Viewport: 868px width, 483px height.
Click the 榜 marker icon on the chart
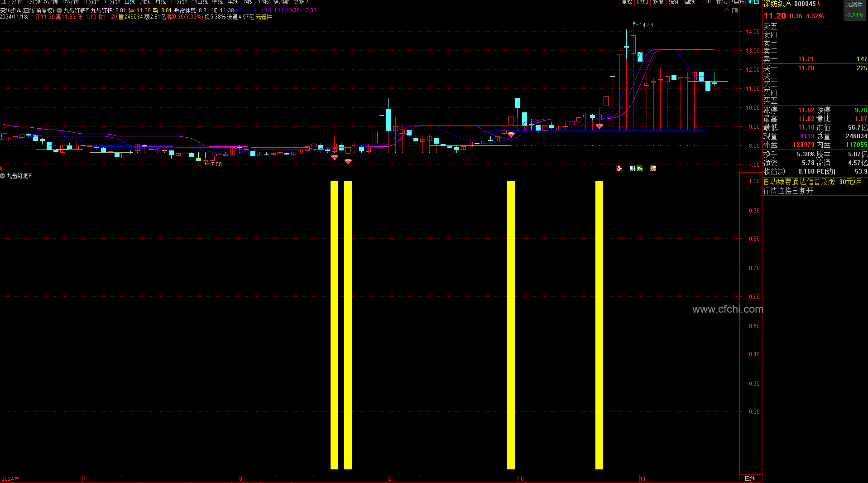pyautogui.click(x=653, y=169)
